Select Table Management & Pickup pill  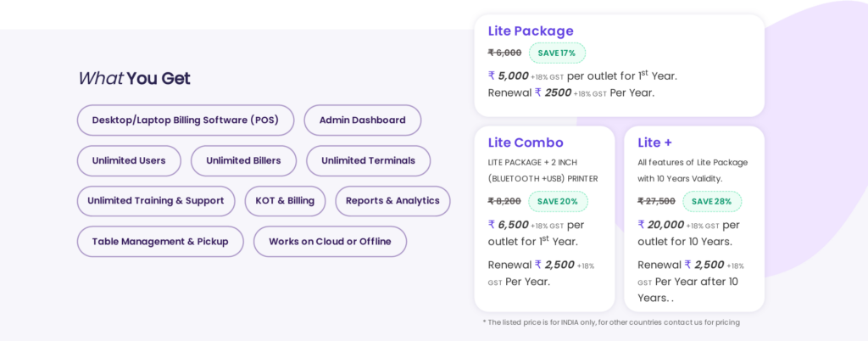coord(160,242)
